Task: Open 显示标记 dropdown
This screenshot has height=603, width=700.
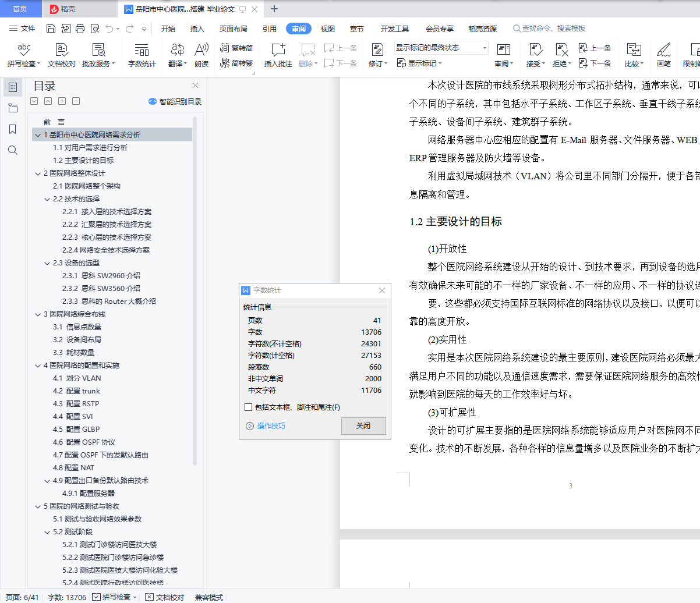Action: pos(419,63)
